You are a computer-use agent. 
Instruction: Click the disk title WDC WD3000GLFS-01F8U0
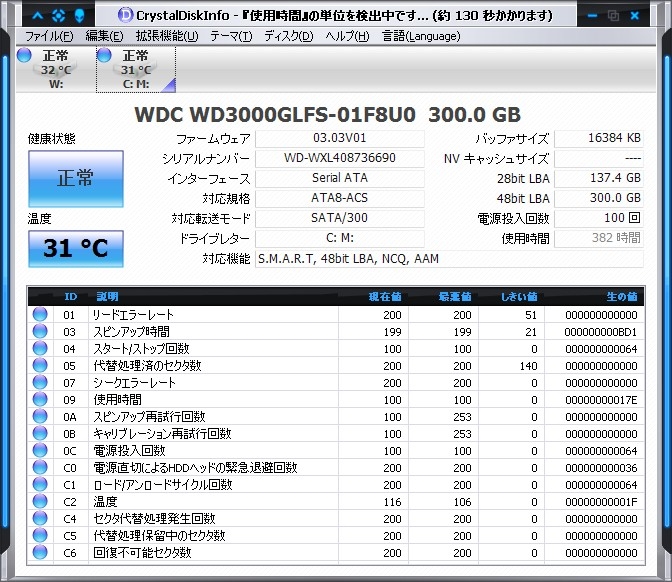[x=275, y=115]
